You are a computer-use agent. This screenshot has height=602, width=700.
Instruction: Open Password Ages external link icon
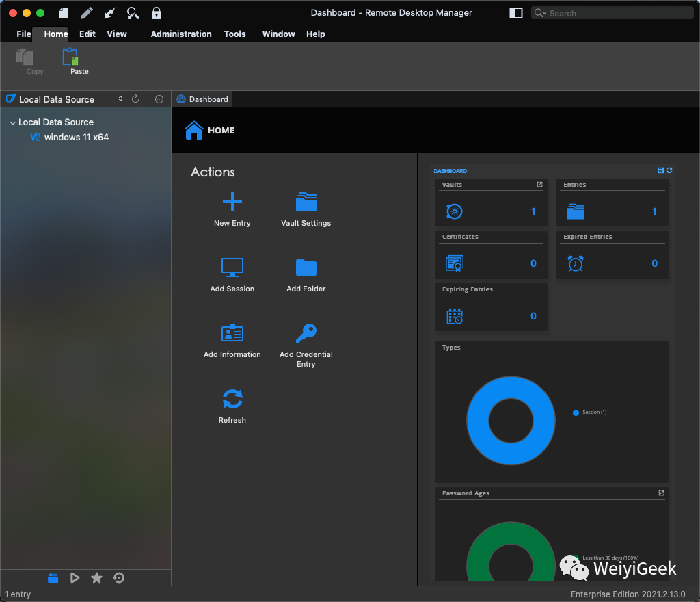pos(661,493)
